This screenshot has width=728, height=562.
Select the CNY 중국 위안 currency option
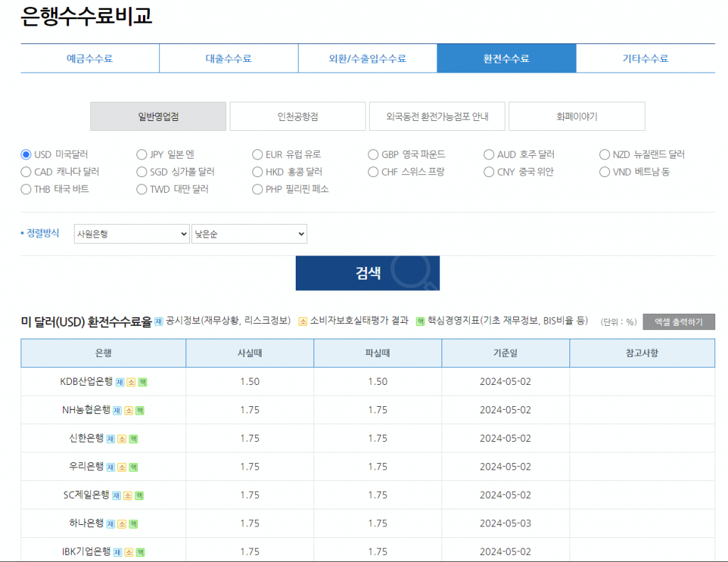click(x=488, y=171)
